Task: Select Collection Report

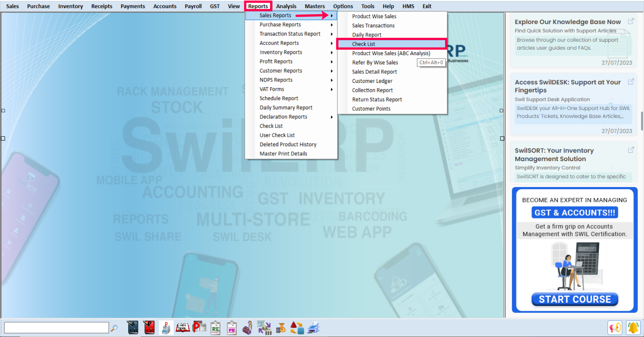Action: (x=392, y=90)
